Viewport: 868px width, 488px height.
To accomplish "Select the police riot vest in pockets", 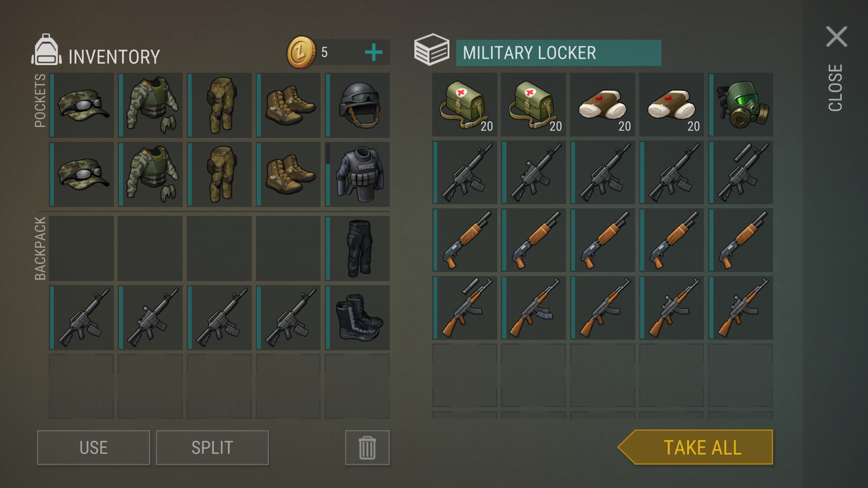I will [x=358, y=174].
